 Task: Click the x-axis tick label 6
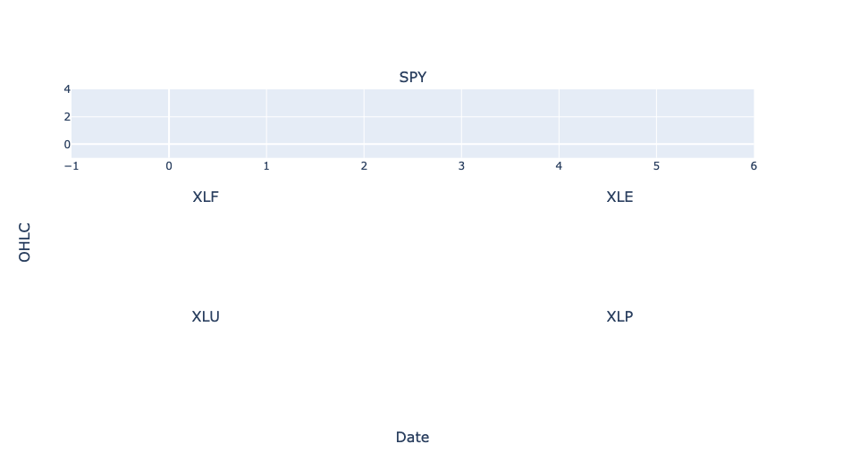coord(754,166)
